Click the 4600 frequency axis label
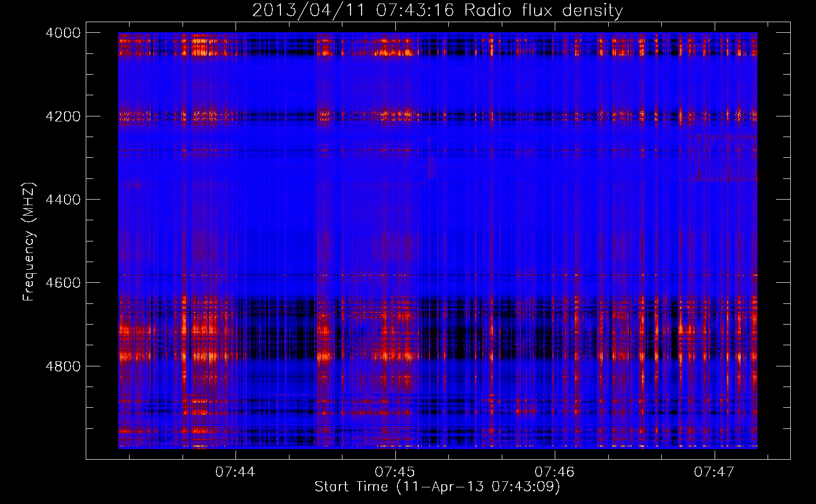This screenshot has height=504, width=816. coord(63,283)
